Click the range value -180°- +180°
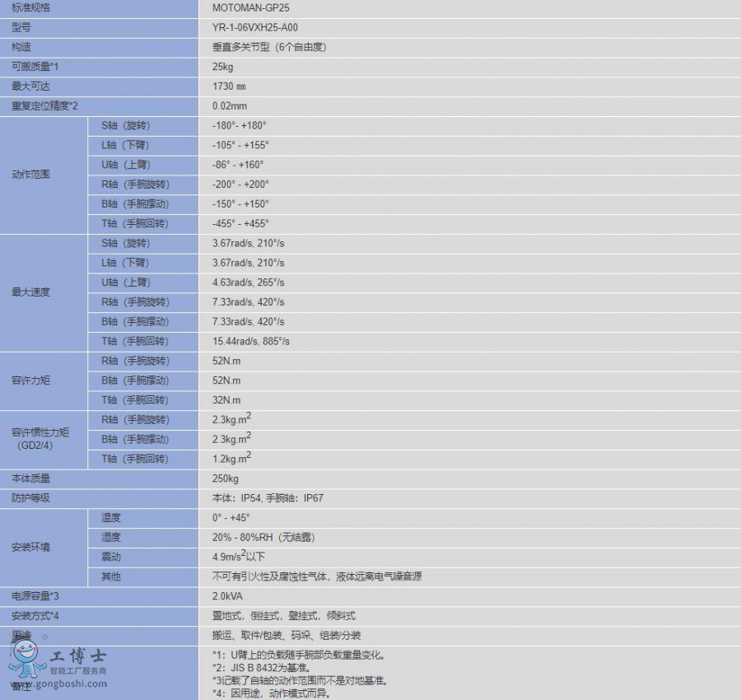 coord(239,126)
